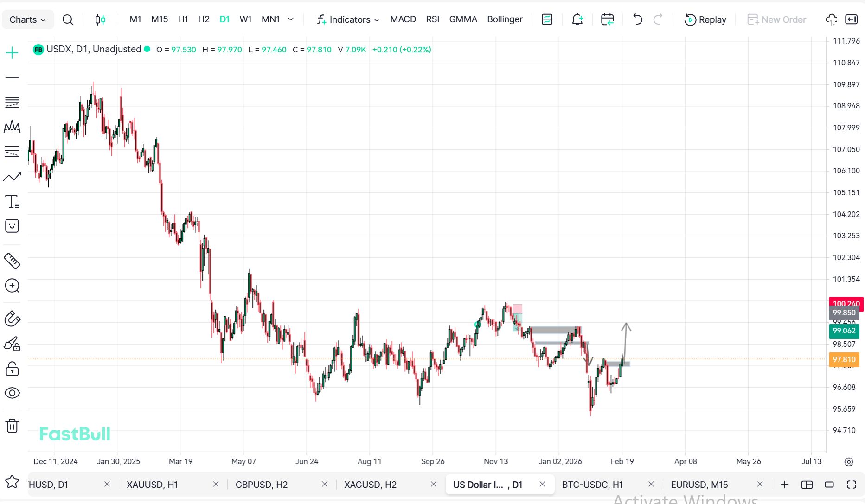Screen dimensions: 865x504
Task: Toggle drawings visibility eye icon
Action: (12, 393)
